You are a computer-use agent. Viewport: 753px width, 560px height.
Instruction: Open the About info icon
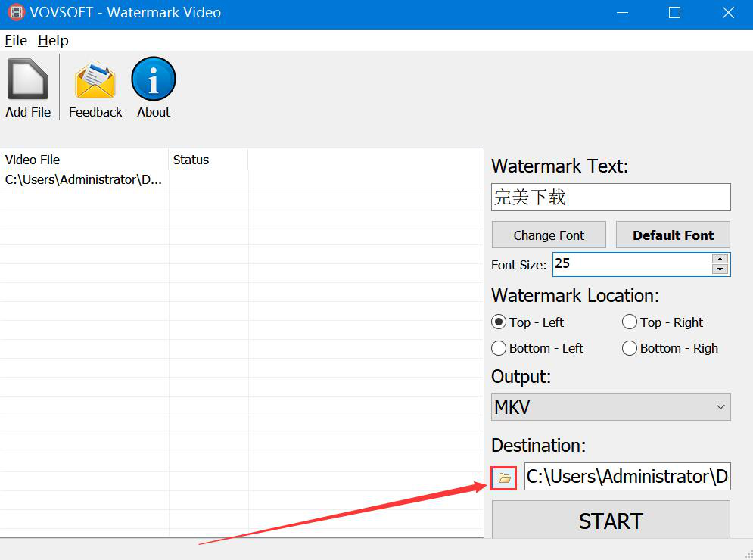(x=154, y=88)
